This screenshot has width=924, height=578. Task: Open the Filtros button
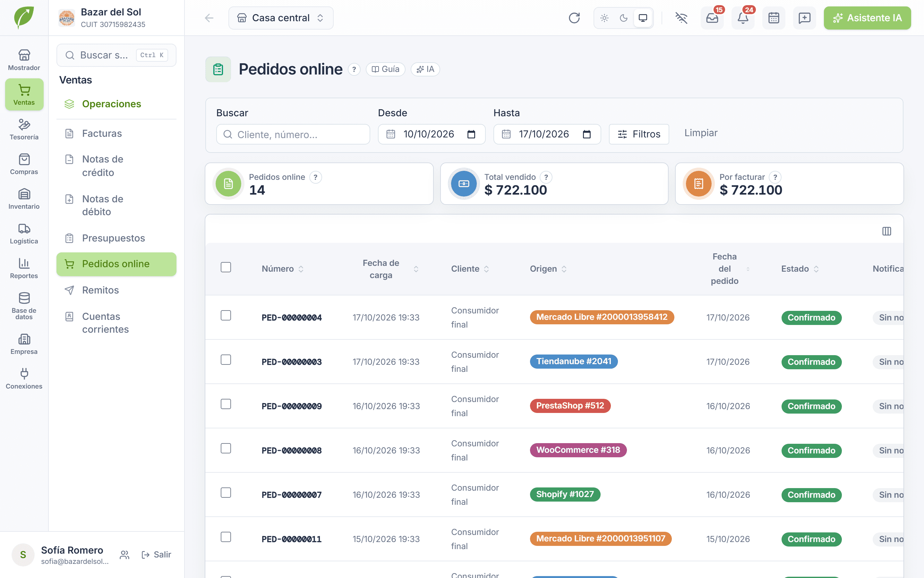639,134
